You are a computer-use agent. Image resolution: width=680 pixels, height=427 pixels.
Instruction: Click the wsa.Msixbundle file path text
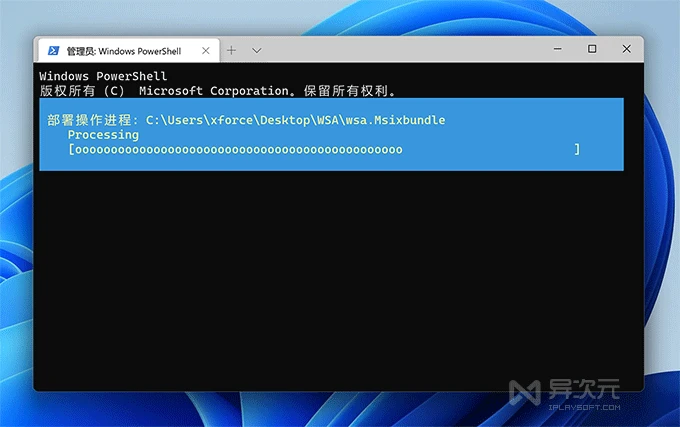(295, 120)
